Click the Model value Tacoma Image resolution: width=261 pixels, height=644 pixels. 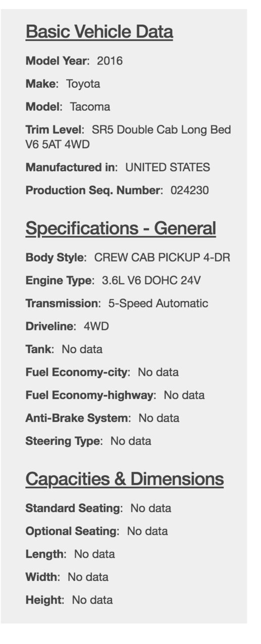90,107
